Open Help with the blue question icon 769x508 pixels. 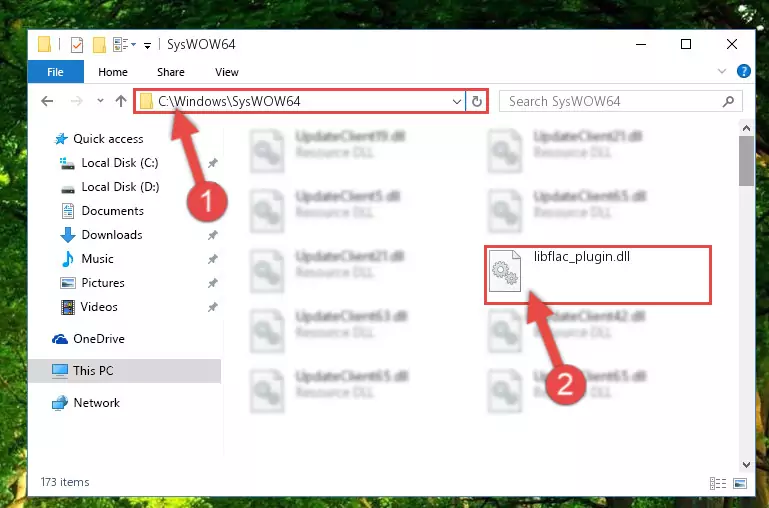coord(743,71)
